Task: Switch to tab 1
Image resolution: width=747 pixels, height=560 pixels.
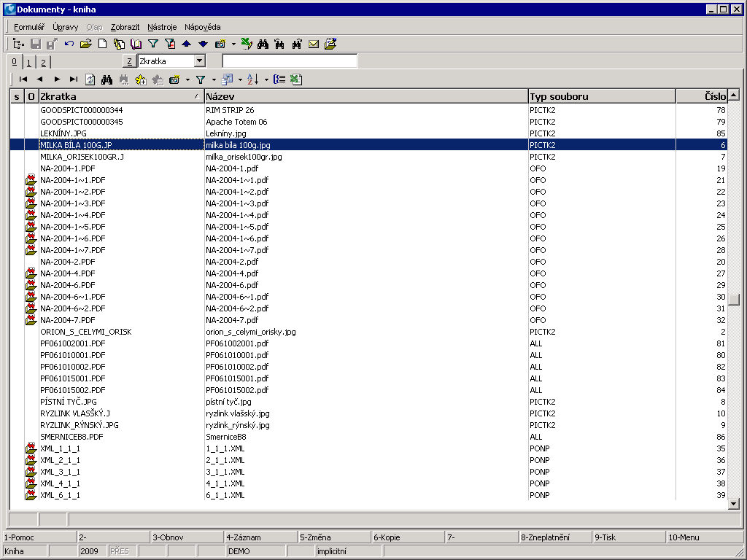Action: click(x=29, y=62)
